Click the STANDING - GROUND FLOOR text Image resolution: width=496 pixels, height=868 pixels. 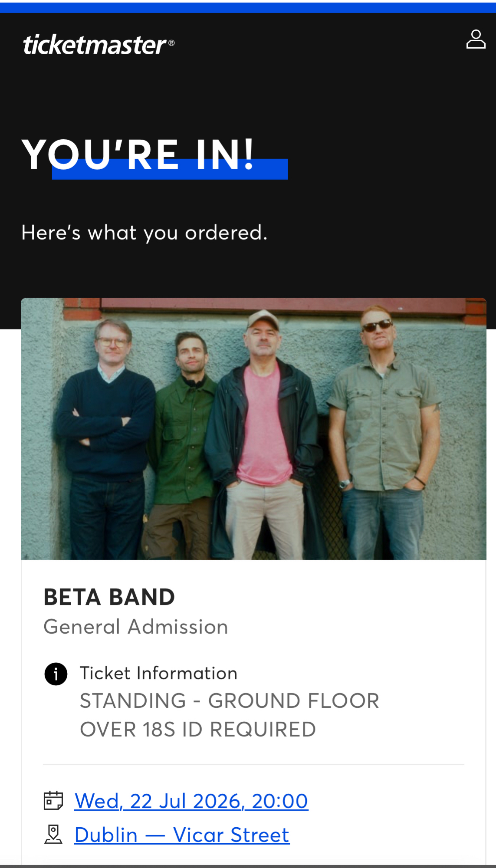[x=229, y=701]
